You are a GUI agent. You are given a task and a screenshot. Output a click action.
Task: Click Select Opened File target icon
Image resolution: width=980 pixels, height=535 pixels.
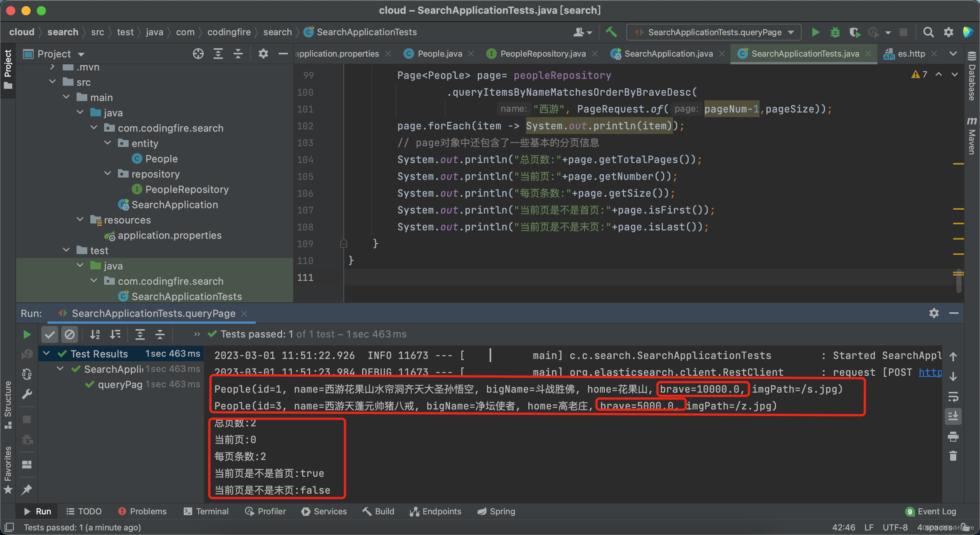pyautogui.click(x=198, y=54)
